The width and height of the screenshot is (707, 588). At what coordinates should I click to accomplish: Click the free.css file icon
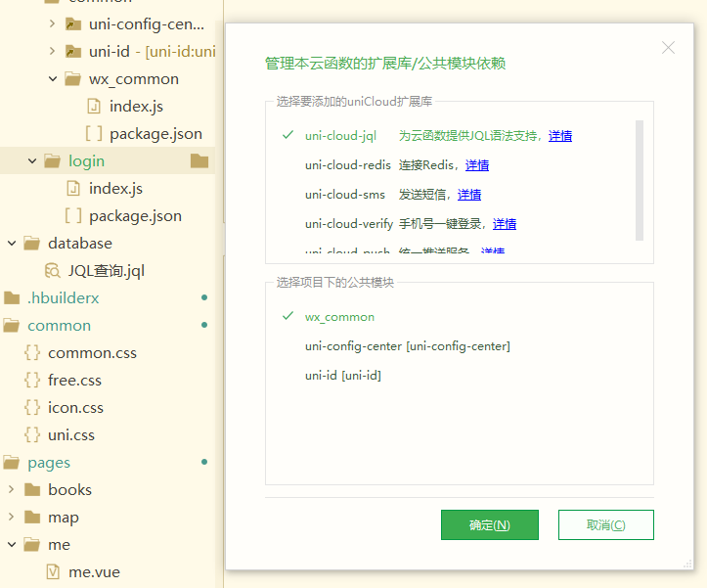(x=32, y=380)
